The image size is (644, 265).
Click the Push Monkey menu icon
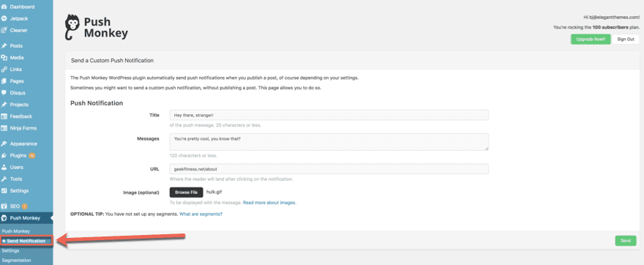point(4,218)
